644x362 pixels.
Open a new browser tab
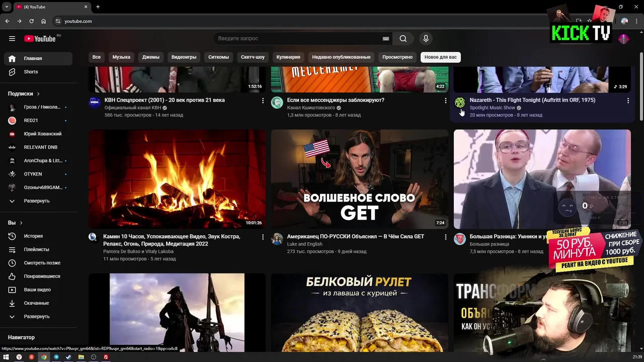pos(98,7)
